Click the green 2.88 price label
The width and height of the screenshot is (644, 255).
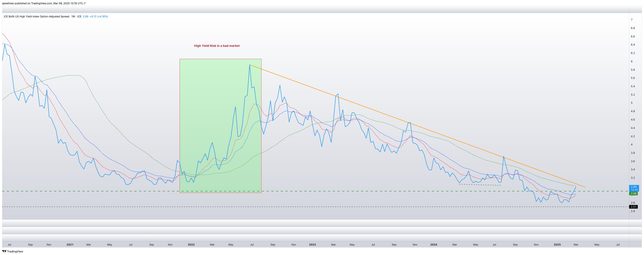click(x=633, y=193)
